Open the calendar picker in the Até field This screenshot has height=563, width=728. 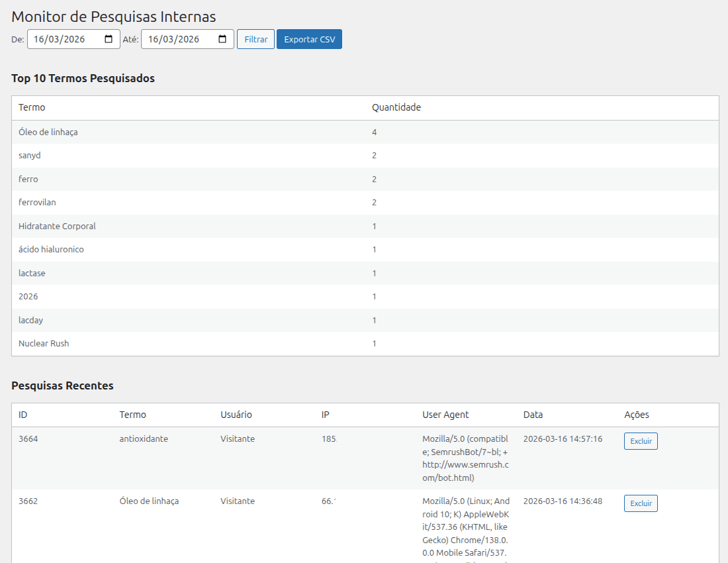pos(222,39)
